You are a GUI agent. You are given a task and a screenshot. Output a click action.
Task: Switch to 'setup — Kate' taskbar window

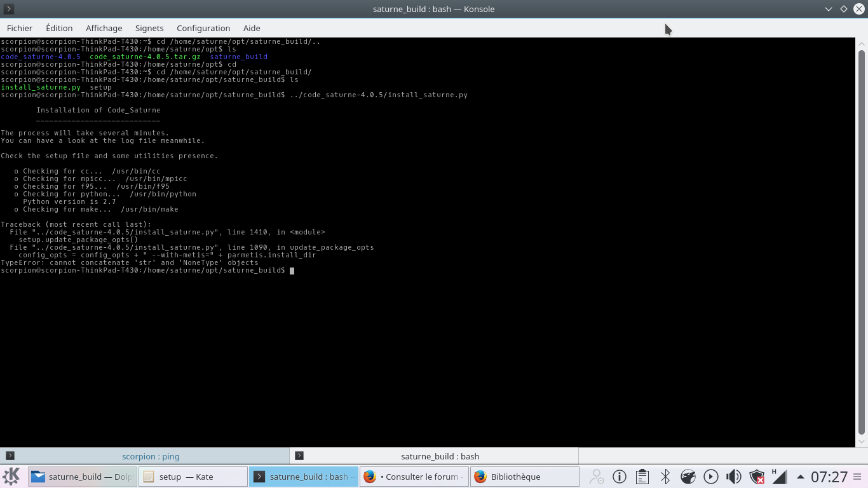pyautogui.click(x=193, y=477)
